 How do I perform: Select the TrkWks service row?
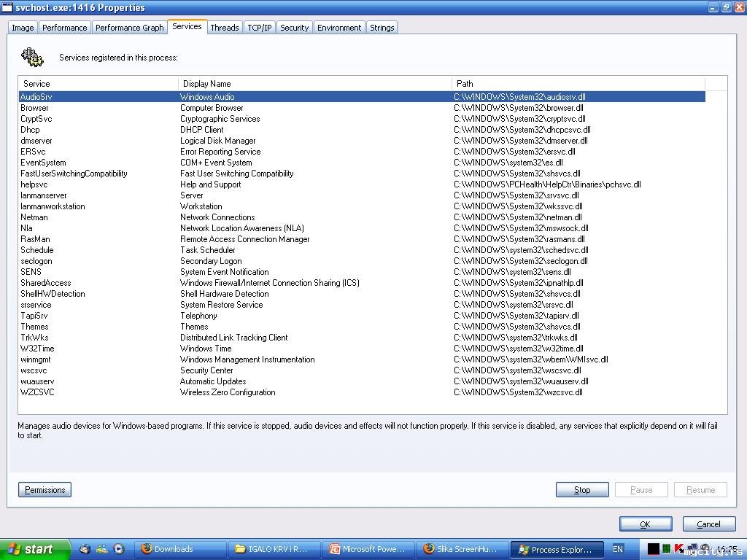tap(362, 338)
